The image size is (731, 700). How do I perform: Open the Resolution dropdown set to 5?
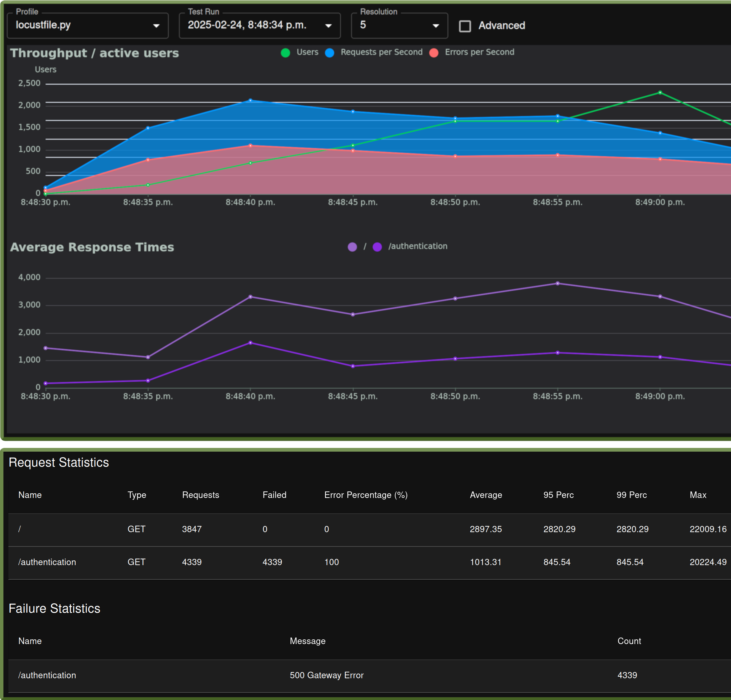pos(399,25)
